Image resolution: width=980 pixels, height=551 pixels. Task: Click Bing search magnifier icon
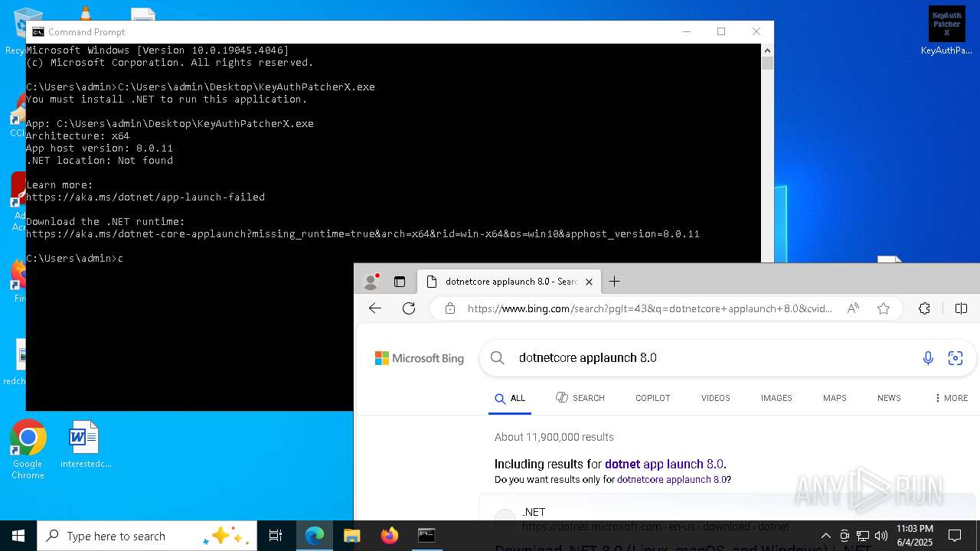498,358
